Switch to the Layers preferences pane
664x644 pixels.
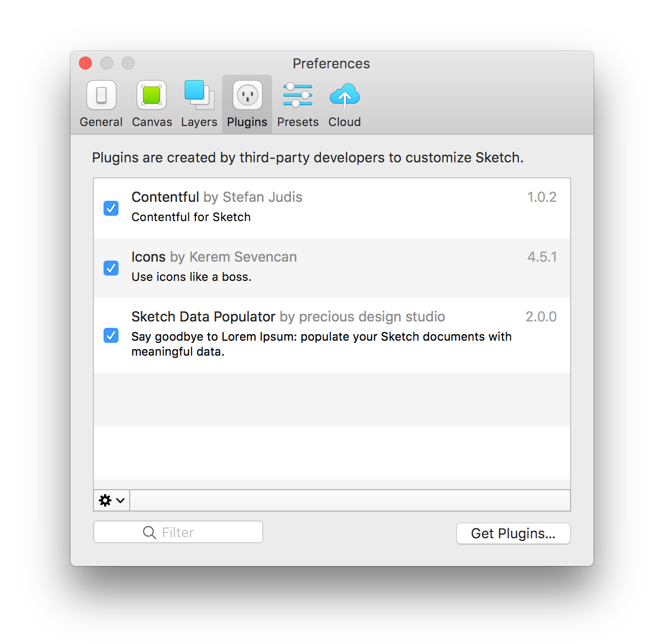point(199,104)
